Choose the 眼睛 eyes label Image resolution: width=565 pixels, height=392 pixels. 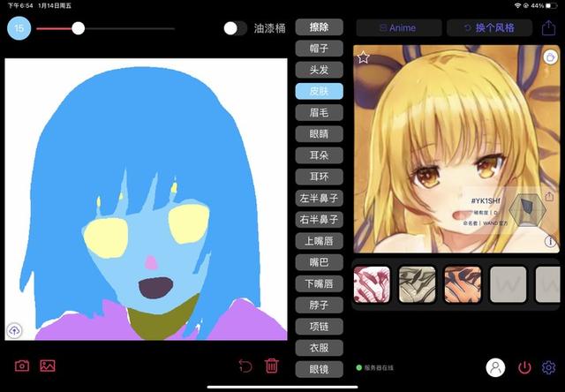(319, 133)
